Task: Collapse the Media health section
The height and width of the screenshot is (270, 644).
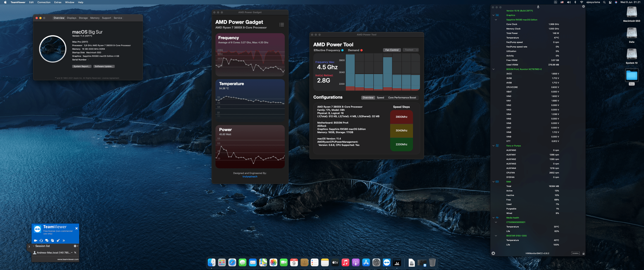Action: 493,218
